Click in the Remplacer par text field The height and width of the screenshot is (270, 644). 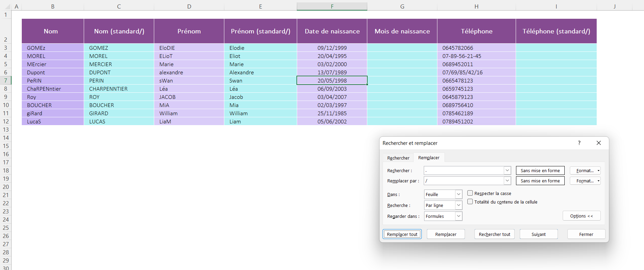[x=464, y=181]
